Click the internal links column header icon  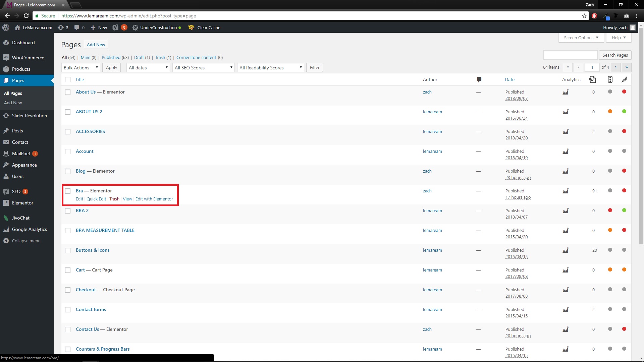point(592,79)
